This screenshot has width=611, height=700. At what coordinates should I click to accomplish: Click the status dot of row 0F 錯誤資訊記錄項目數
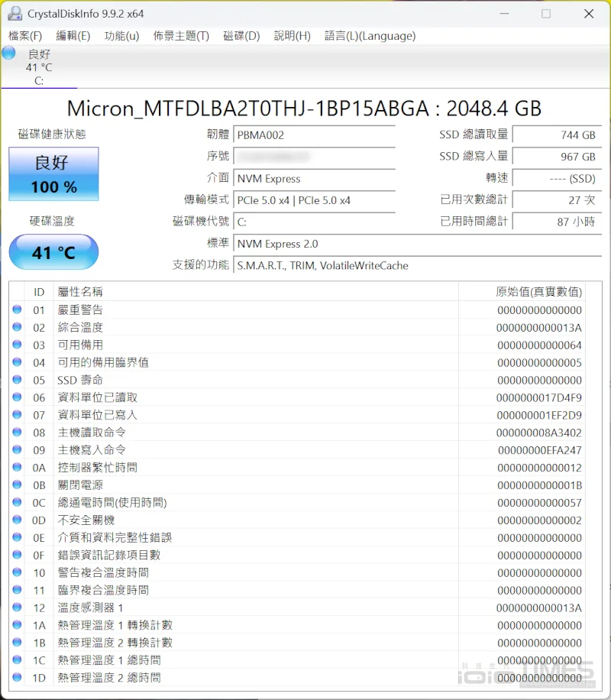pos(17,555)
